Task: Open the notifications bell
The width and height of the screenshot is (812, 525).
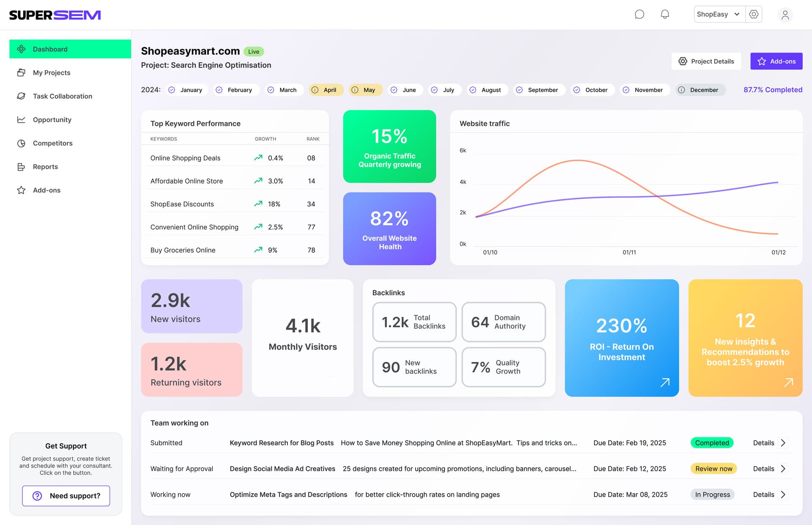Action: (x=664, y=14)
